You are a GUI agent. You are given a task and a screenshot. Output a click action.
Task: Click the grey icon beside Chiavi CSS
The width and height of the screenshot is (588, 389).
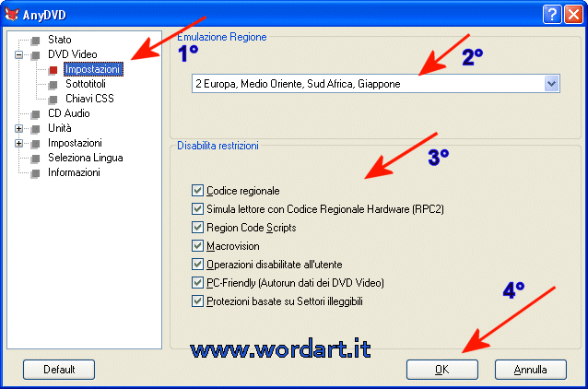53,100
